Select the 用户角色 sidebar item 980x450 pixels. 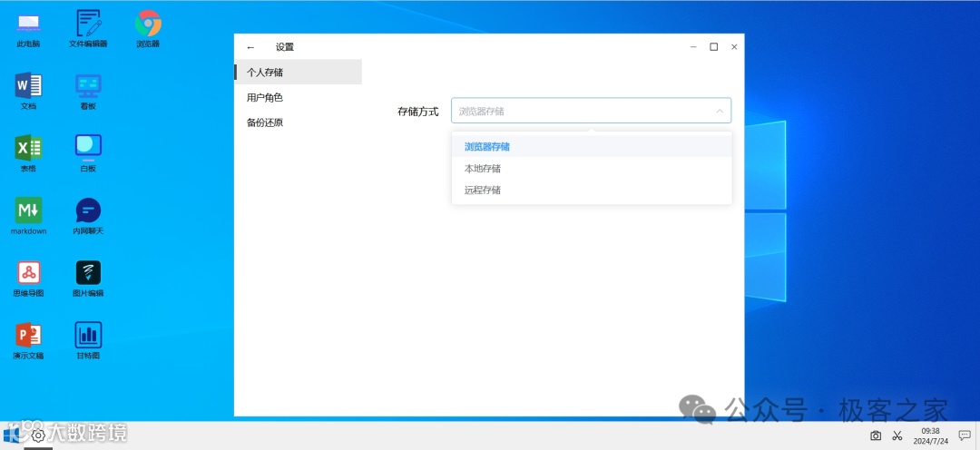point(299,97)
